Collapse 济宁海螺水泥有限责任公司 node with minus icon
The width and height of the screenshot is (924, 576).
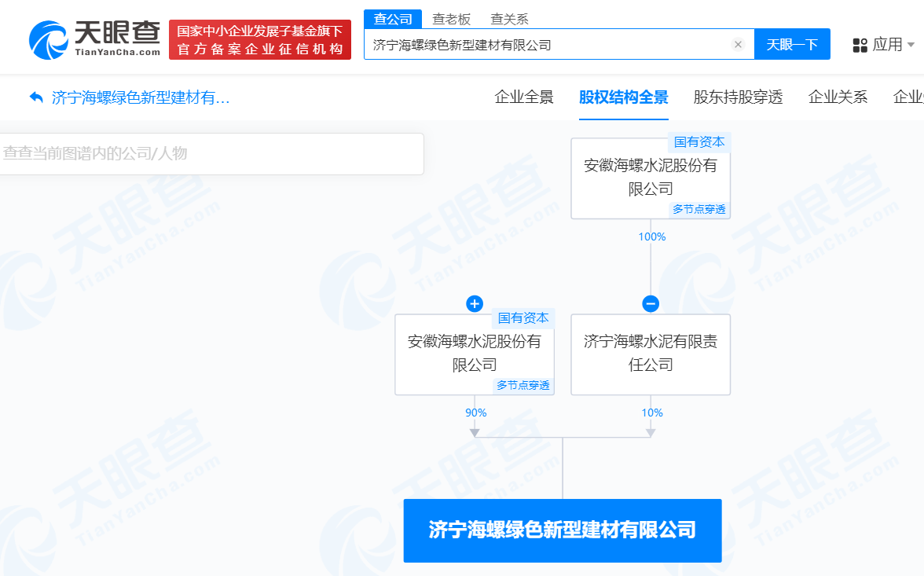[x=651, y=303]
